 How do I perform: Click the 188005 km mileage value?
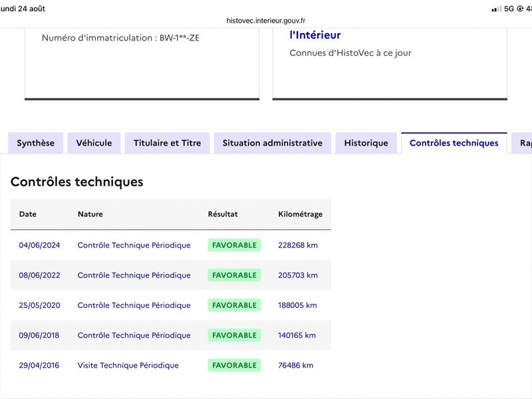pyautogui.click(x=297, y=305)
